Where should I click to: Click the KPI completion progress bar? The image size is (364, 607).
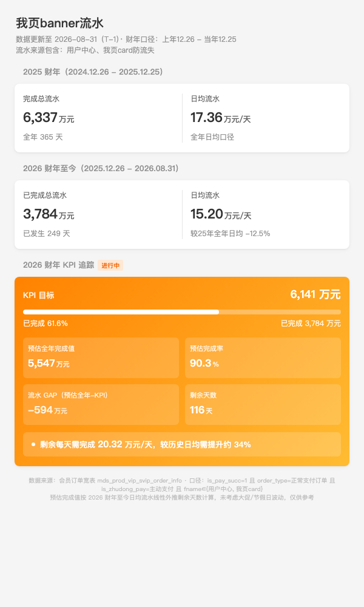coord(182,312)
